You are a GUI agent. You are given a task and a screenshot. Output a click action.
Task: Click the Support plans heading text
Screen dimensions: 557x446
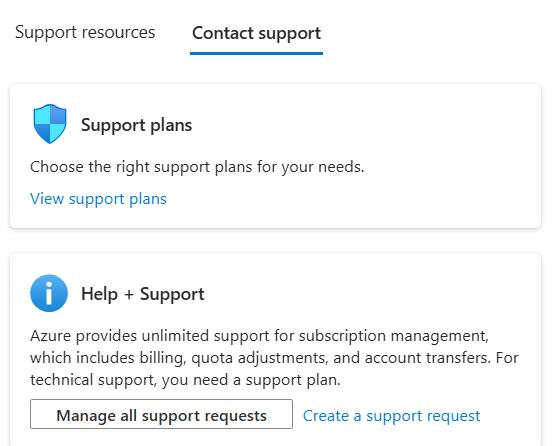point(136,125)
